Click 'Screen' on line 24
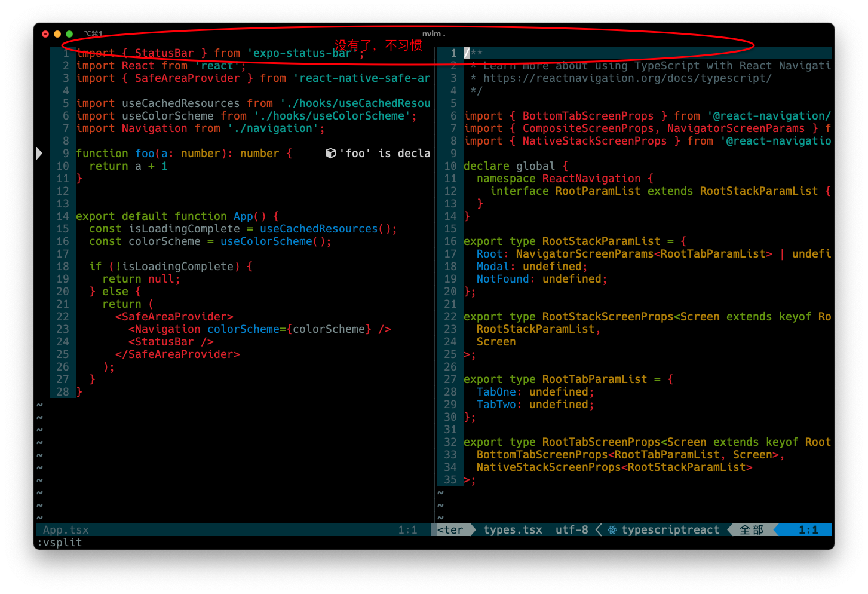Viewport: 868px width, 594px height. (496, 342)
